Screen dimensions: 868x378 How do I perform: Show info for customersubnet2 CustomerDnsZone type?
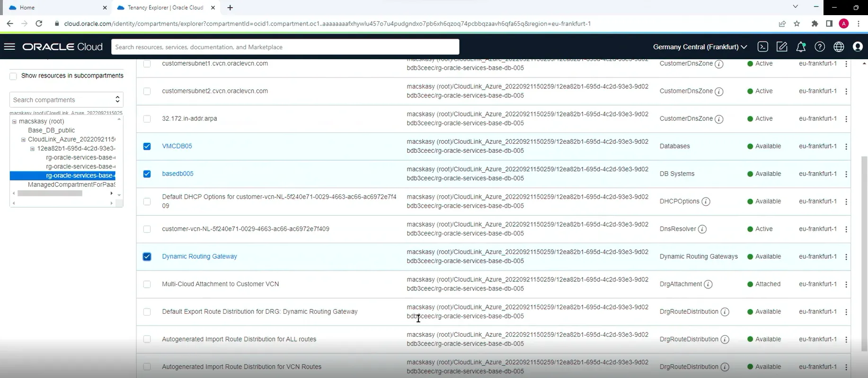click(719, 92)
